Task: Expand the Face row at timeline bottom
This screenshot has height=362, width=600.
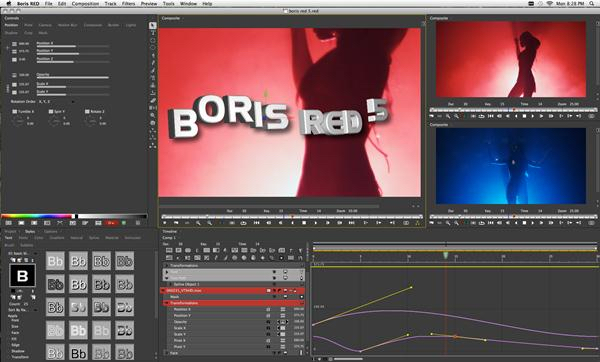Action: pos(166,353)
